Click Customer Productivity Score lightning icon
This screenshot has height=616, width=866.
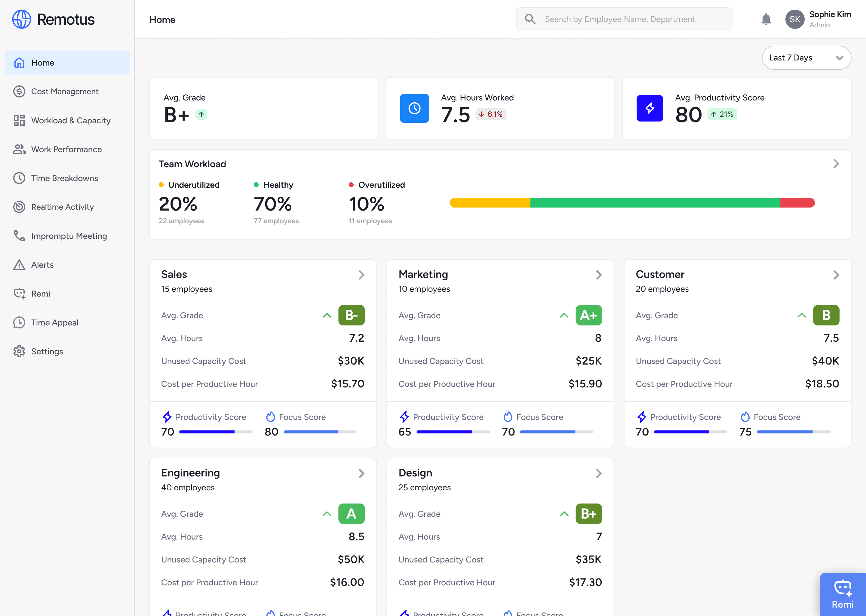coord(642,417)
